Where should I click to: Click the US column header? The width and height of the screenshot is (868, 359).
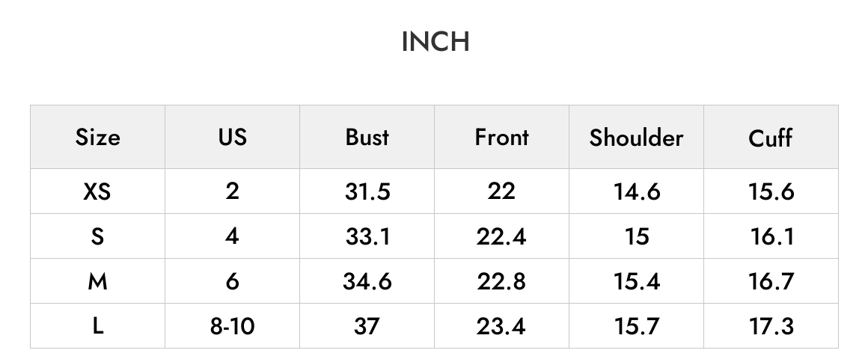[x=233, y=137]
